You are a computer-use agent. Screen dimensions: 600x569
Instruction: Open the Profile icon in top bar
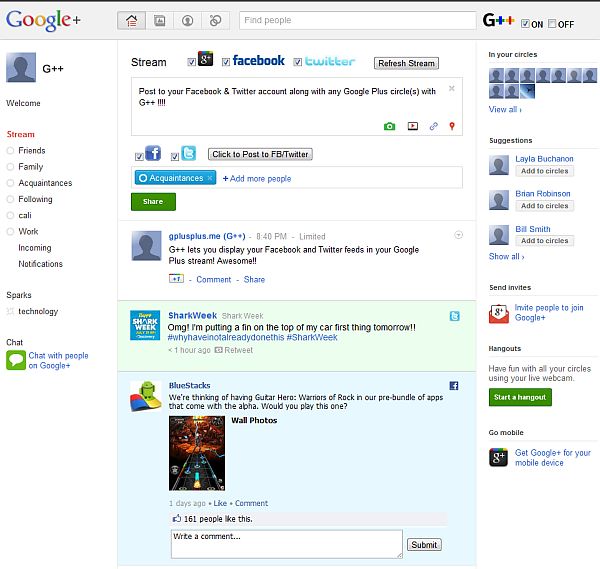coord(187,21)
